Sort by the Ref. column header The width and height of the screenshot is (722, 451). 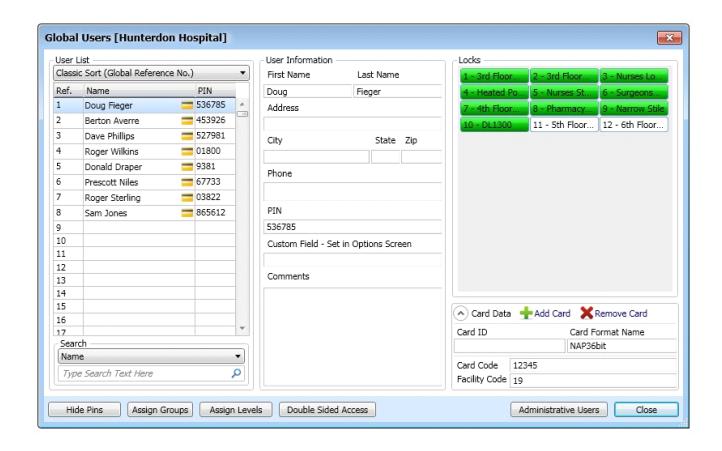68,91
